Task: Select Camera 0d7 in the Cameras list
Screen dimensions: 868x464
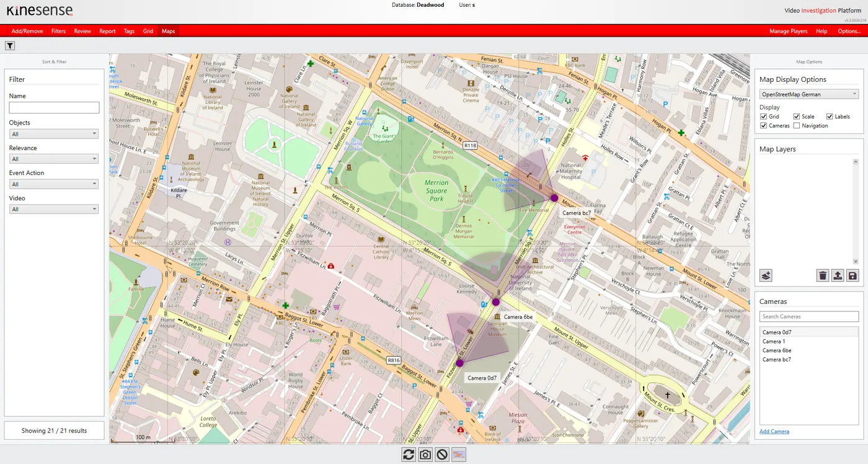Action: coord(809,332)
